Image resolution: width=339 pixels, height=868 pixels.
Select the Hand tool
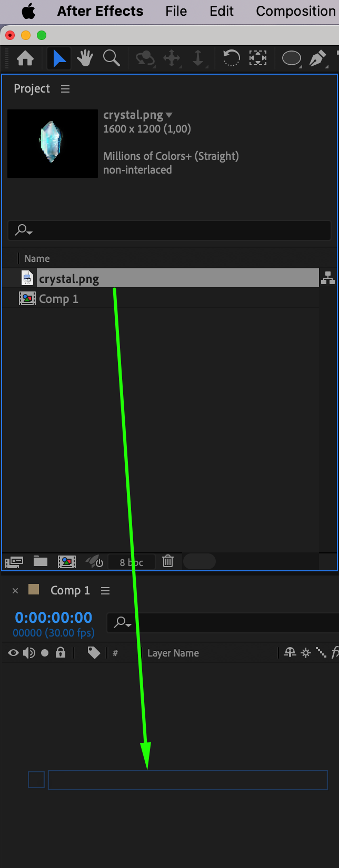[x=85, y=58]
